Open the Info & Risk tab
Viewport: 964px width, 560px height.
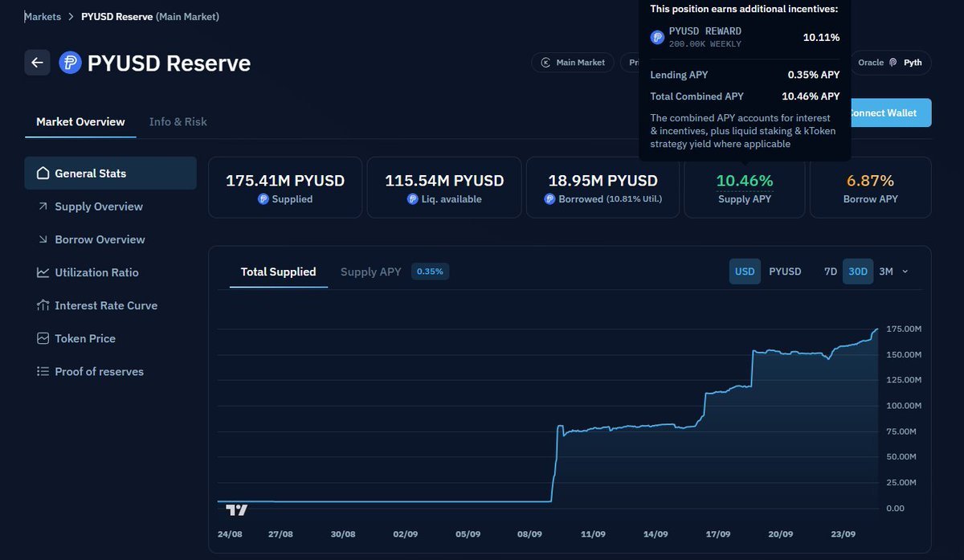[x=178, y=122]
